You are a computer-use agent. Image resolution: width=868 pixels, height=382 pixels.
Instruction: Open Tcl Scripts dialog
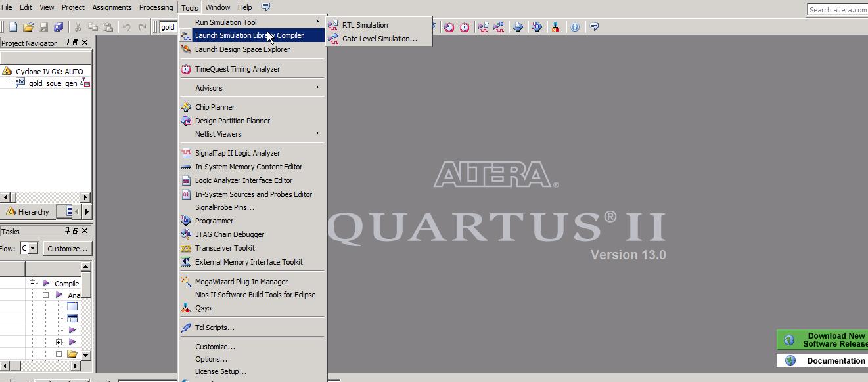(x=252, y=328)
